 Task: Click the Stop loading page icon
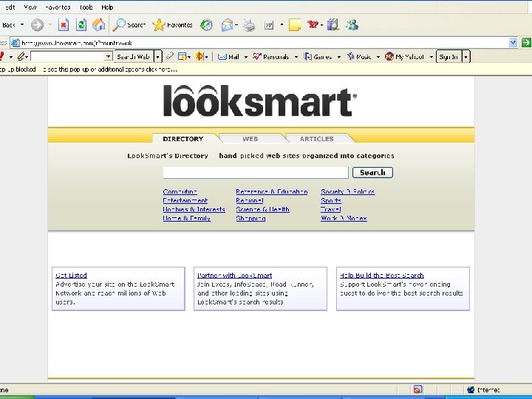(64, 25)
